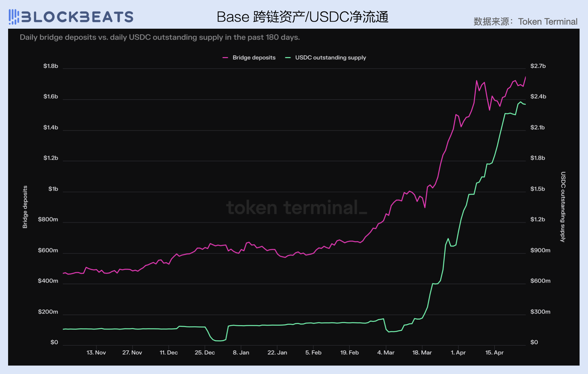588x374 pixels.
Task: Toggle the USDC outstanding supply legend label
Action: coord(330,58)
